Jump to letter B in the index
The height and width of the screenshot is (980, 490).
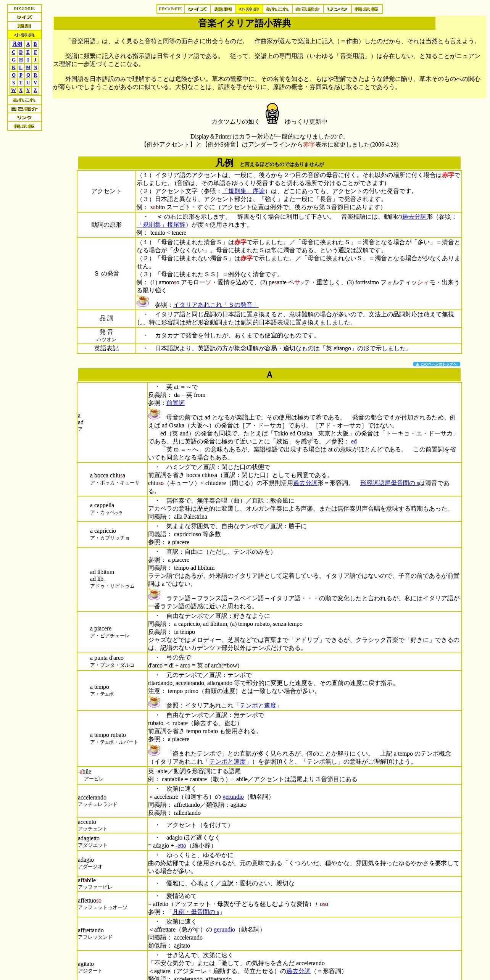35,44
